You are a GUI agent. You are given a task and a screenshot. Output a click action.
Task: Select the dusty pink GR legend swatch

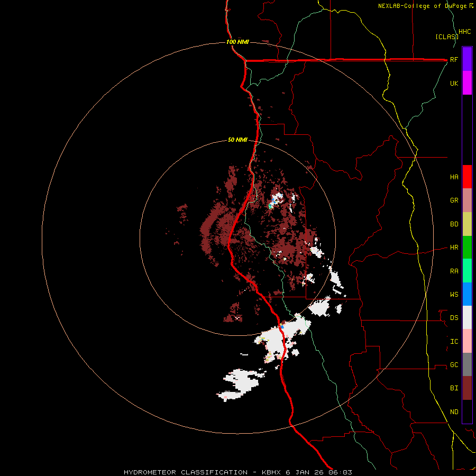tap(467, 200)
